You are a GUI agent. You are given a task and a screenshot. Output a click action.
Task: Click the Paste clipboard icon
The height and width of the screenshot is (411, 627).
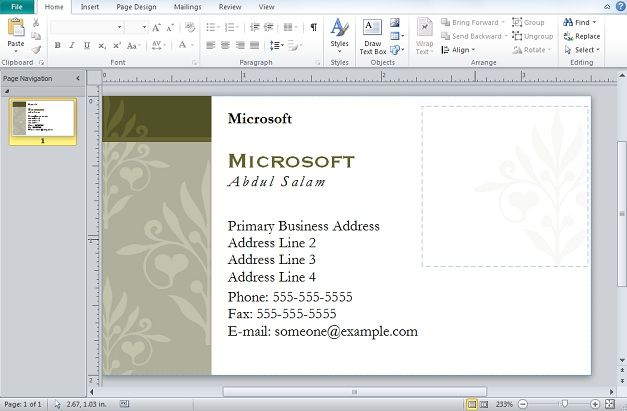click(16, 28)
